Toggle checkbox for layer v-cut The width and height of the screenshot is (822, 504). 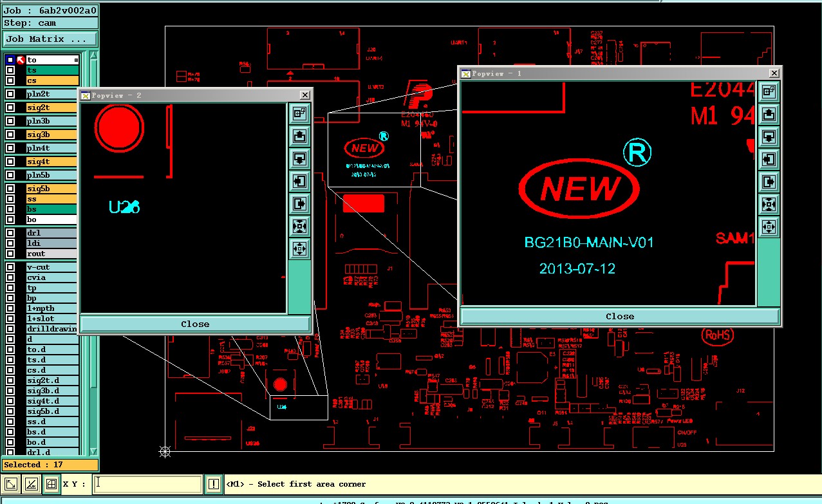(10, 267)
